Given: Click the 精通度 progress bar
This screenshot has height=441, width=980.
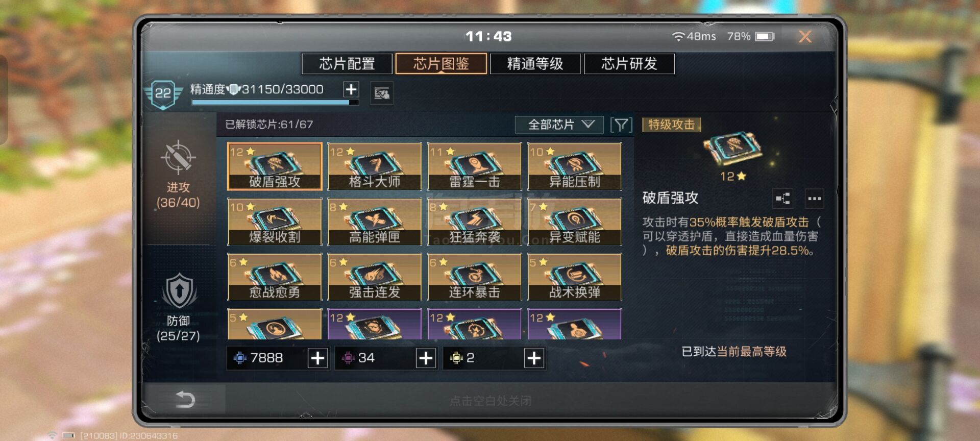Looking at the screenshot, I should click(x=275, y=102).
